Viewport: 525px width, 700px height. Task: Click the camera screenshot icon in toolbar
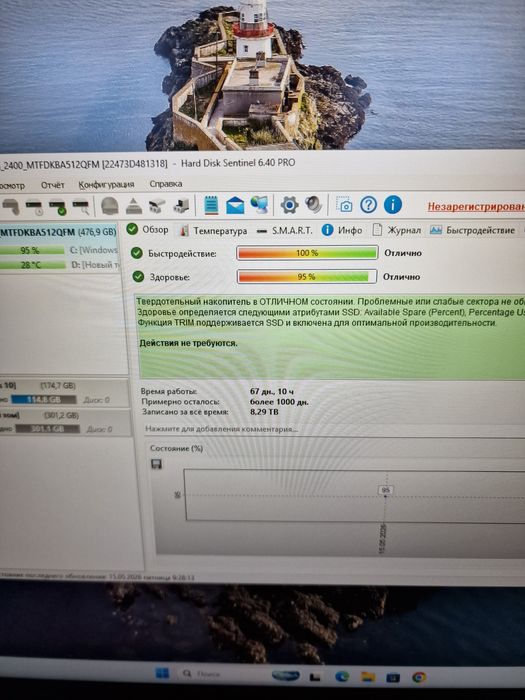click(x=344, y=205)
